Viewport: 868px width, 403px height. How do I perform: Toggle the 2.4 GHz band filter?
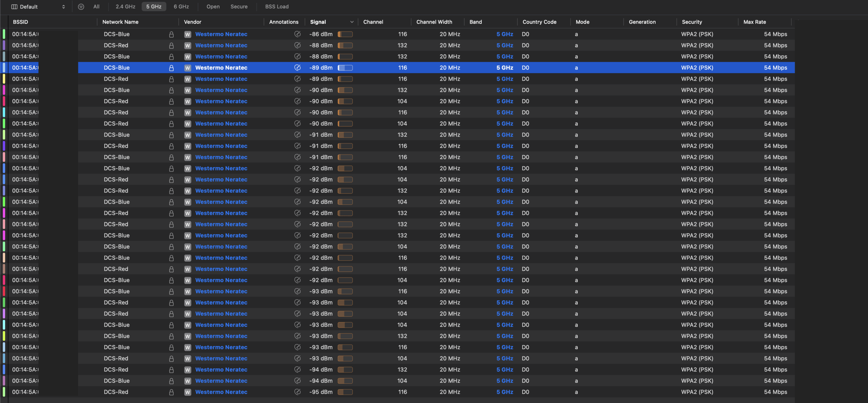[125, 7]
